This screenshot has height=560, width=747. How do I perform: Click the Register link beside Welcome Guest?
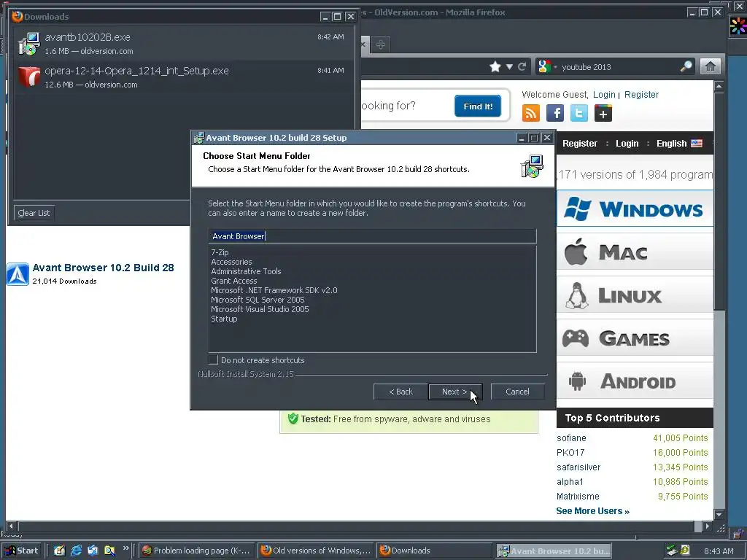click(x=641, y=94)
